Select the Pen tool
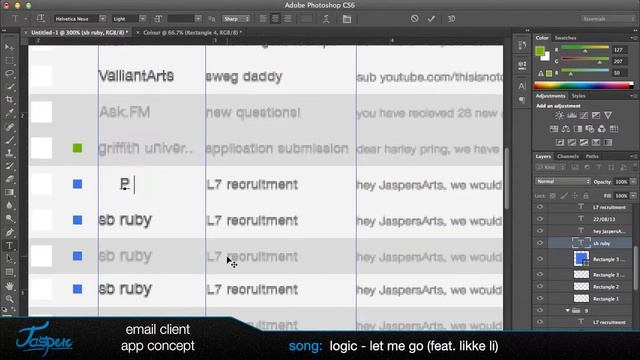Image resolution: width=640 pixels, height=360 pixels. [9, 233]
